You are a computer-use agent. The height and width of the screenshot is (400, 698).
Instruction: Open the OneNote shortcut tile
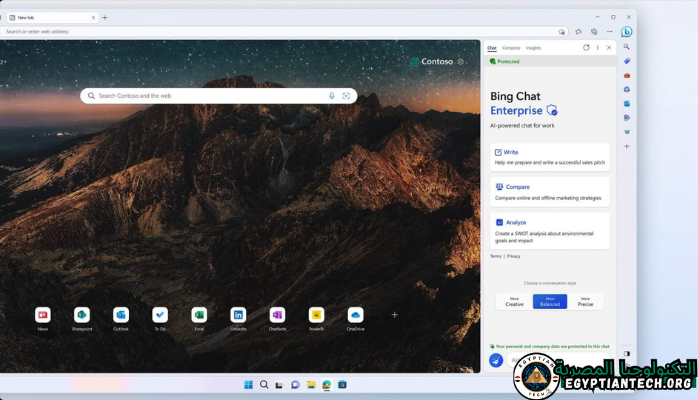click(277, 315)
